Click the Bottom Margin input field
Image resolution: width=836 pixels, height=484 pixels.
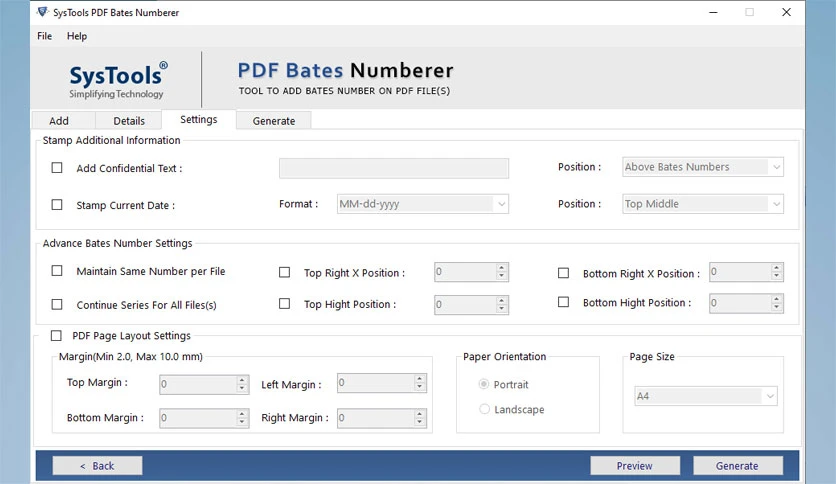click(x=198, y=418)
